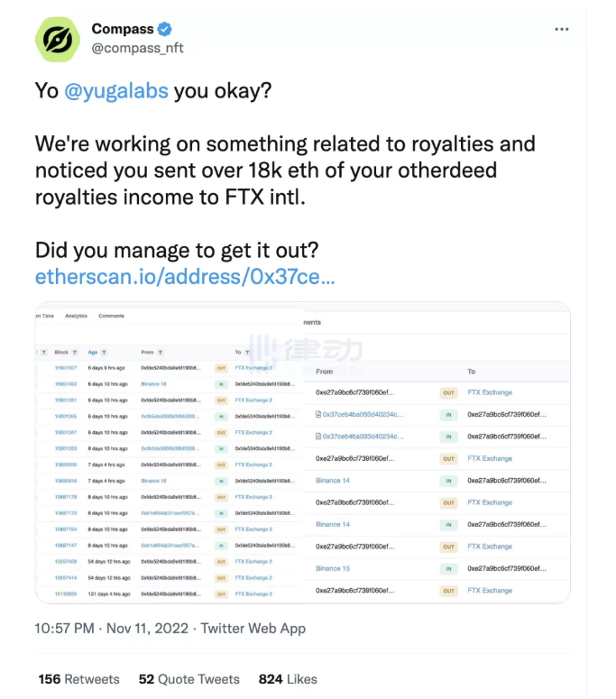Switch to the Analytics tab
Image resolution: width=616 pixels, height=699 pixels.
[x=77, y=316]
